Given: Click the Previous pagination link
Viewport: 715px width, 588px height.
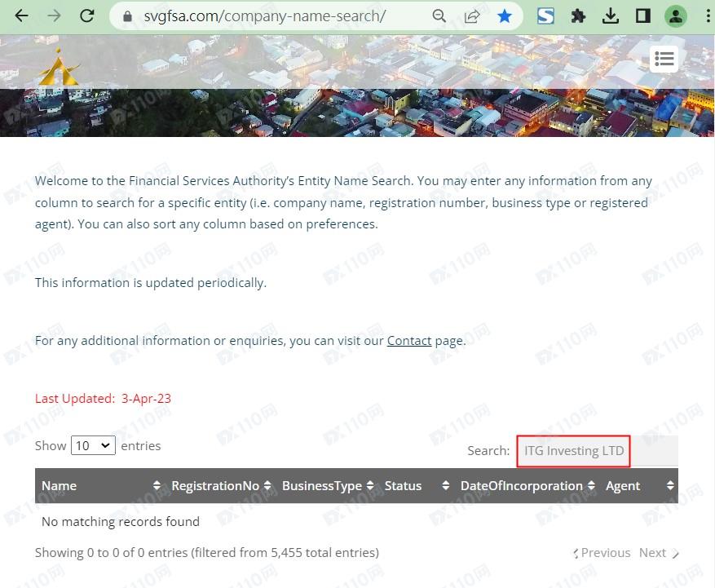Looking at the screenshot, I should point(603,552).
